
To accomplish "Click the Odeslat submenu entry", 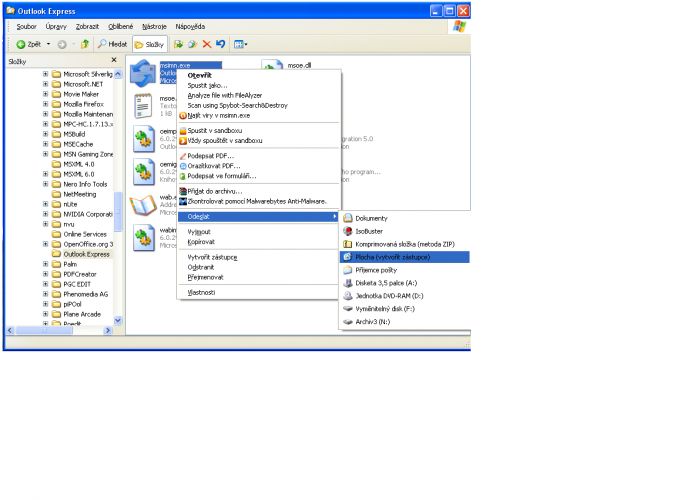I will coord(259,216).
